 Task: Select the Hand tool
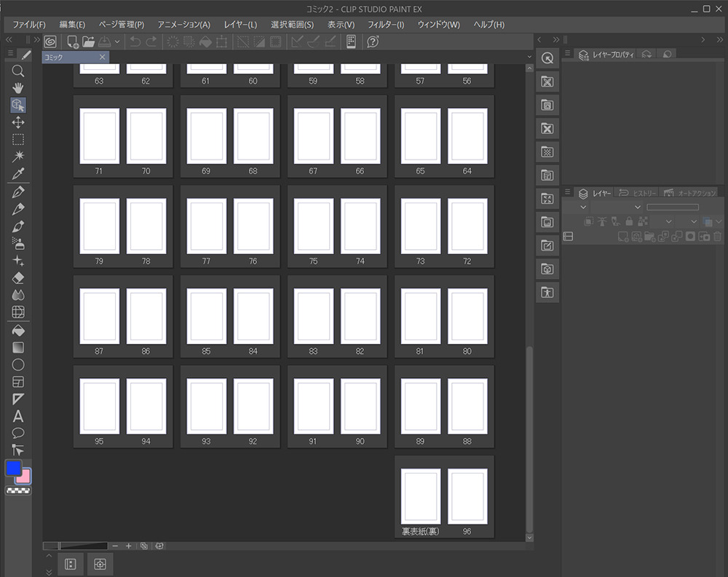point(17,87)
